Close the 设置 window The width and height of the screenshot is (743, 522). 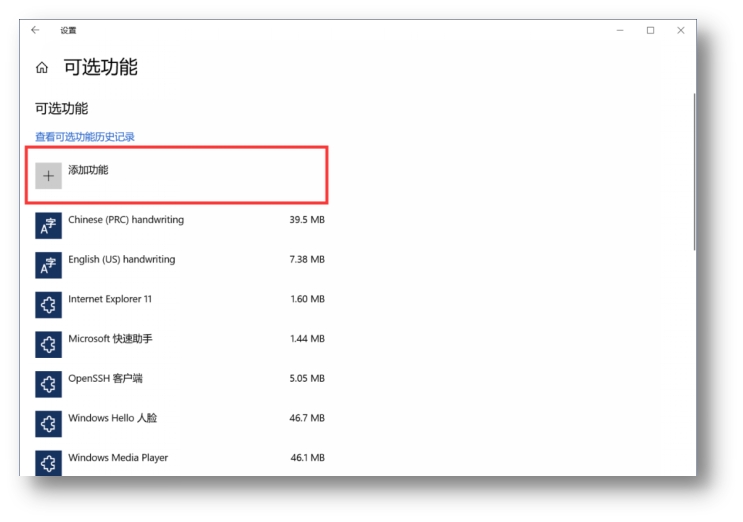(681, 30)
